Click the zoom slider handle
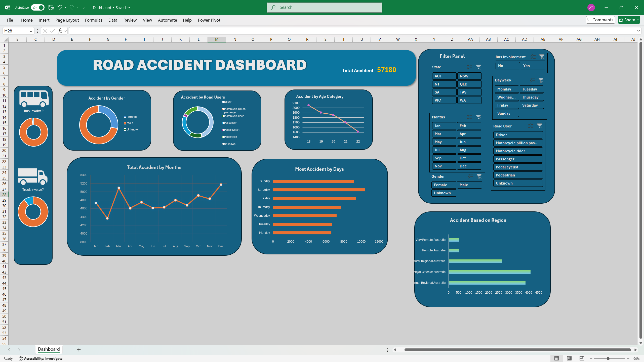644x362 pixels. 608,358
